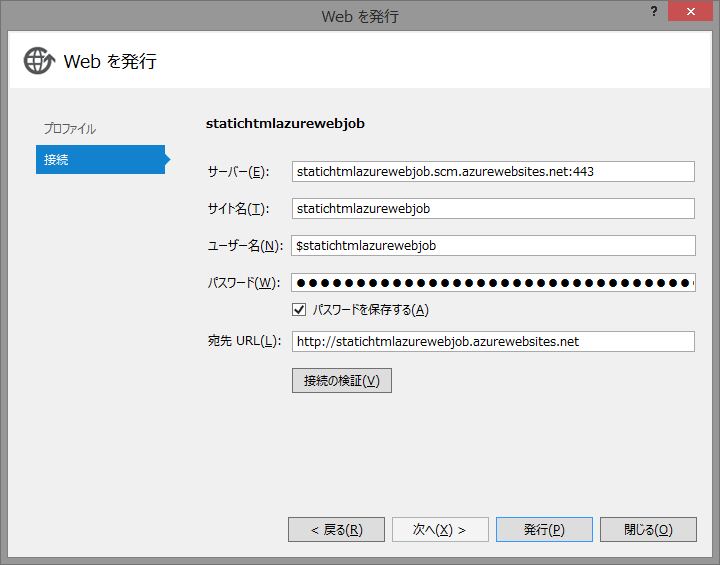Screen dimensions: 720x565
Task: Advance using the 次へ button
Action: (x=440, y=530)
